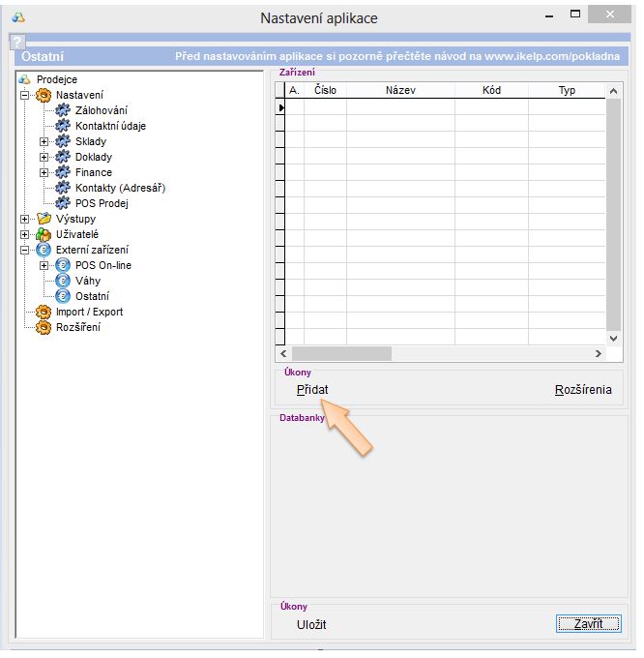Click the Výstupy folder icon
Image resolution: width=644 pixels, height=658 pixels.
(x=44, y=219)
